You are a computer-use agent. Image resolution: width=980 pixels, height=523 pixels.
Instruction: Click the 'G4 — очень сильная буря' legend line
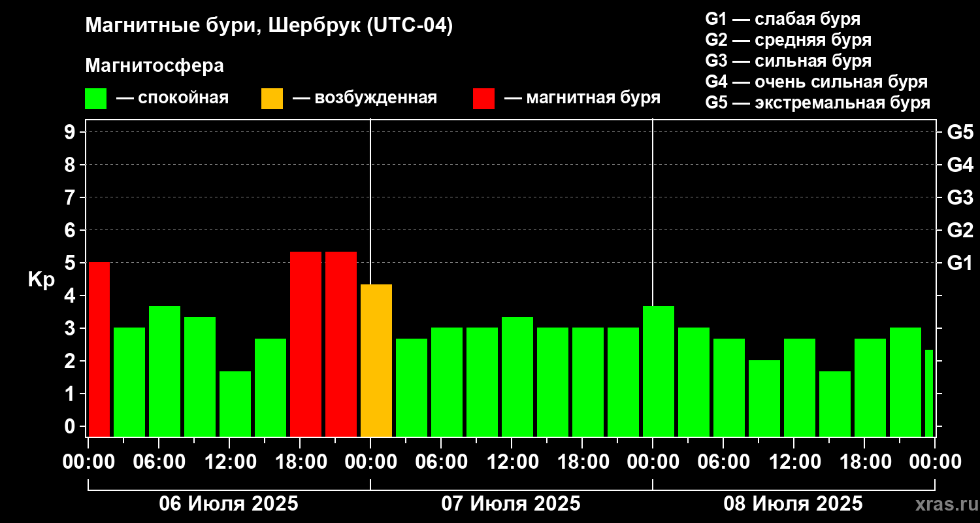[x=817, y=82]
